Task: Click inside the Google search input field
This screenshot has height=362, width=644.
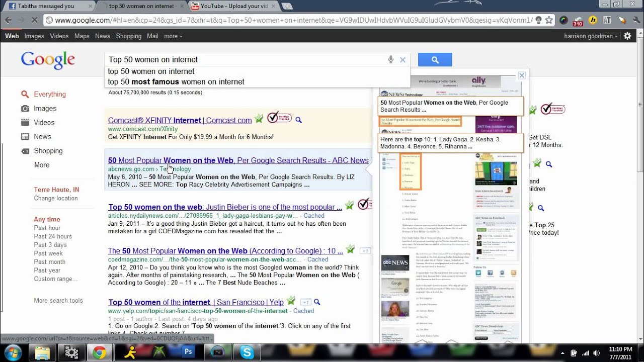Action: [246, 60]
